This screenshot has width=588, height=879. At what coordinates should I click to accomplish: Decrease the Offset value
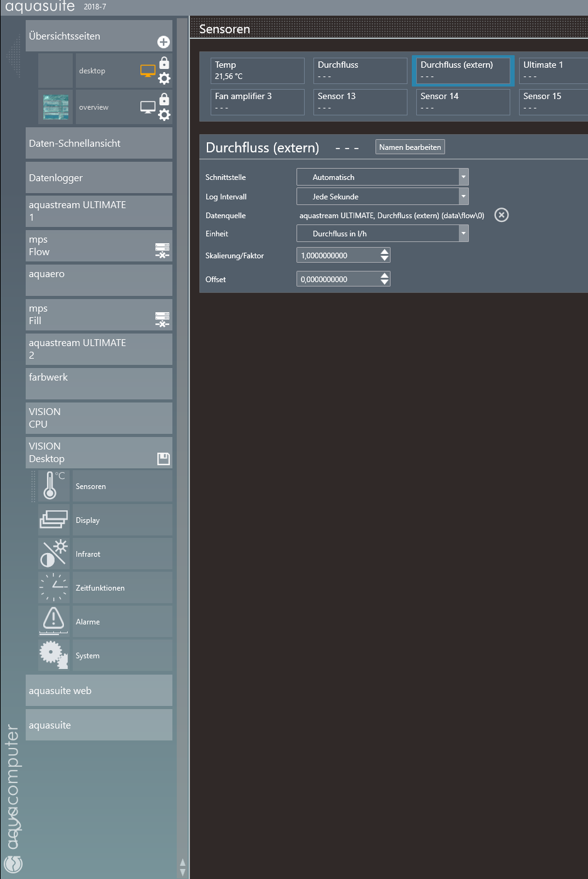coord(384,283)
